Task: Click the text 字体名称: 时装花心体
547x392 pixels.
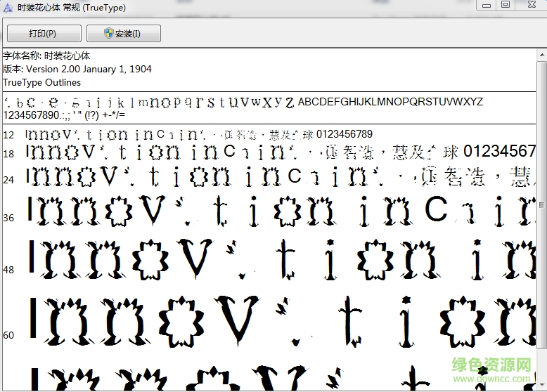Action: point(46,55)
